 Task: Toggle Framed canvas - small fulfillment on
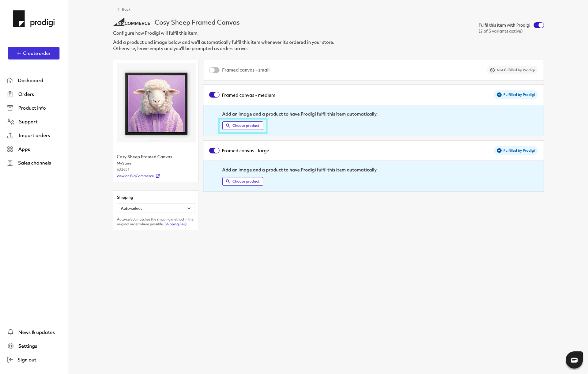[214, 70]
